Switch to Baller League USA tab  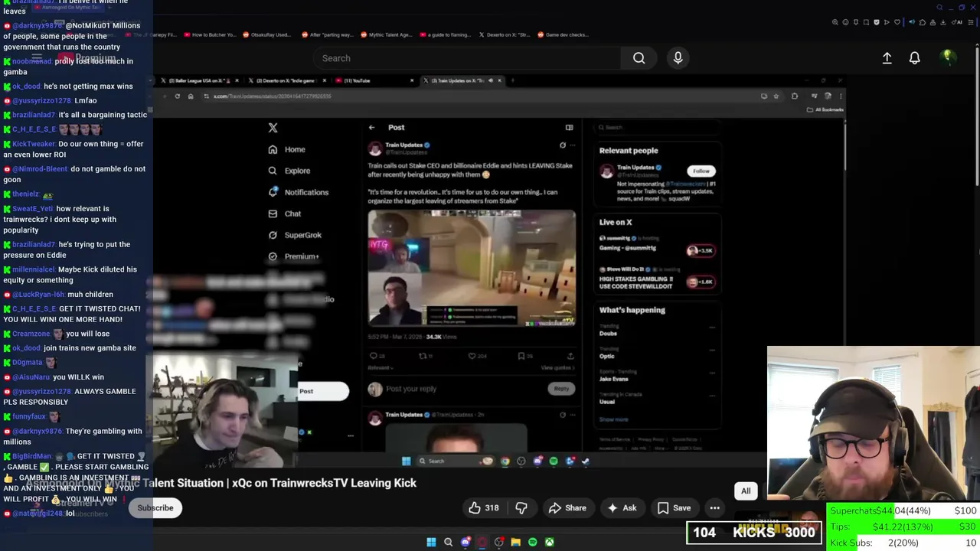[200, 80]
